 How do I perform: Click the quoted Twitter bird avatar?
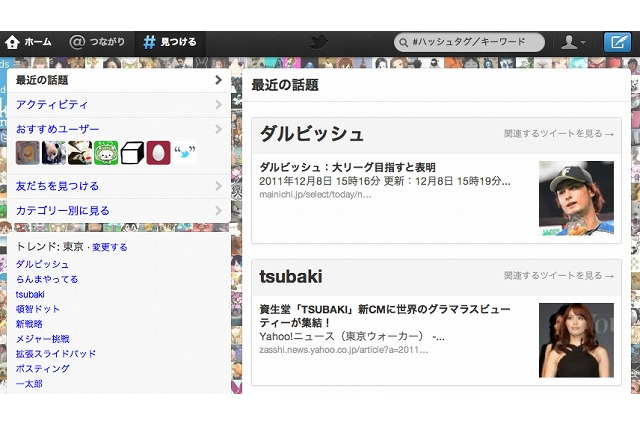coord(184,153)
